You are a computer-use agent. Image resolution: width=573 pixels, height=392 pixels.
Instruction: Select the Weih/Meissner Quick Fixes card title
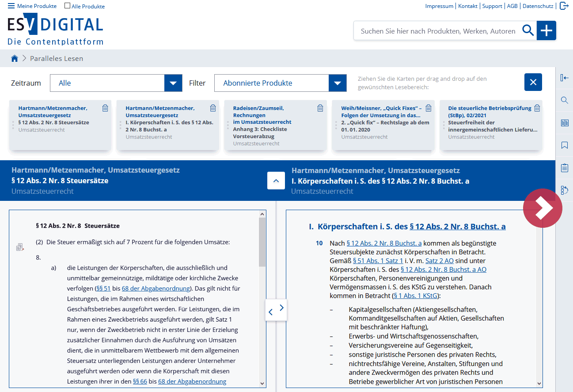381,112
